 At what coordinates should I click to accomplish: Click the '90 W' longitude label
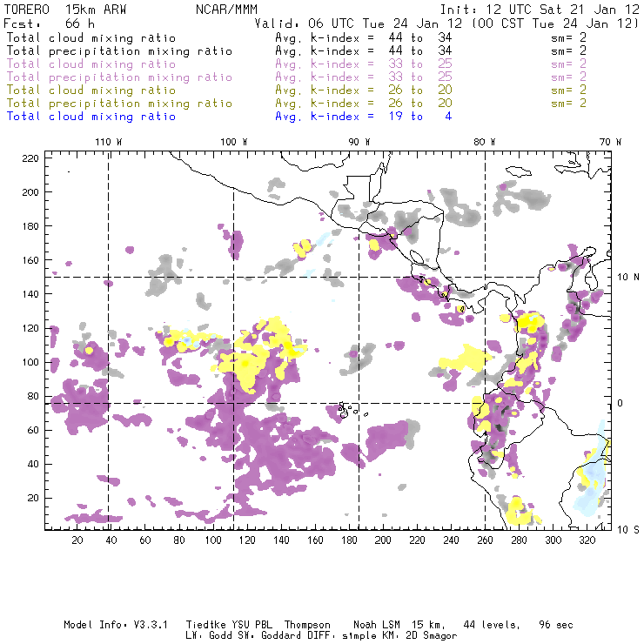pyautogui.click(x=359, y=142)
